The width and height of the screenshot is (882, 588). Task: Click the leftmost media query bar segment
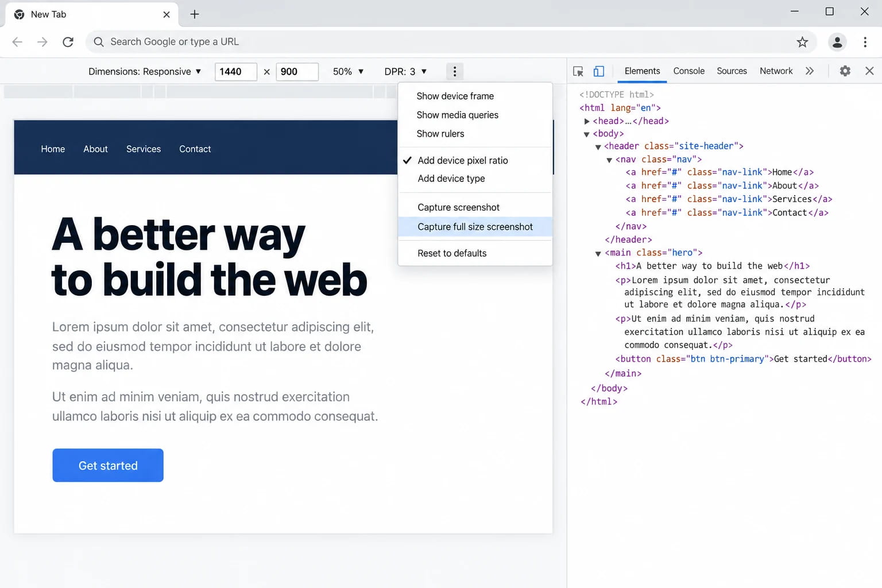coord(38,91)
